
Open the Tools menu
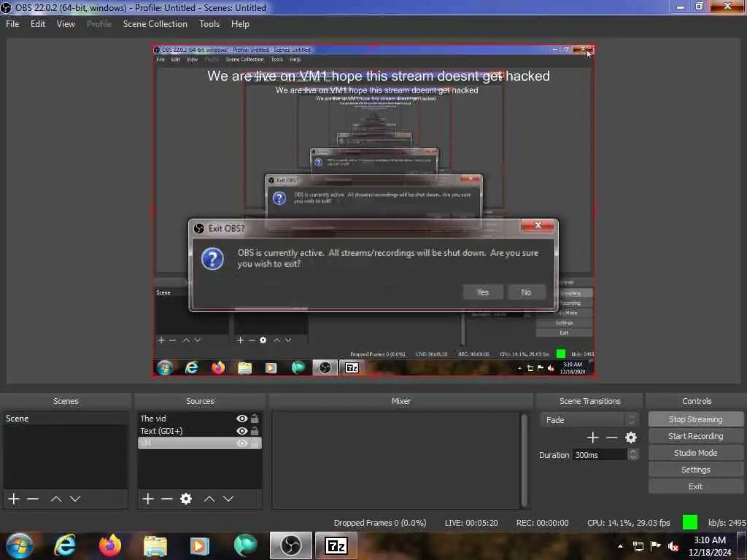[x=209, y=24]
